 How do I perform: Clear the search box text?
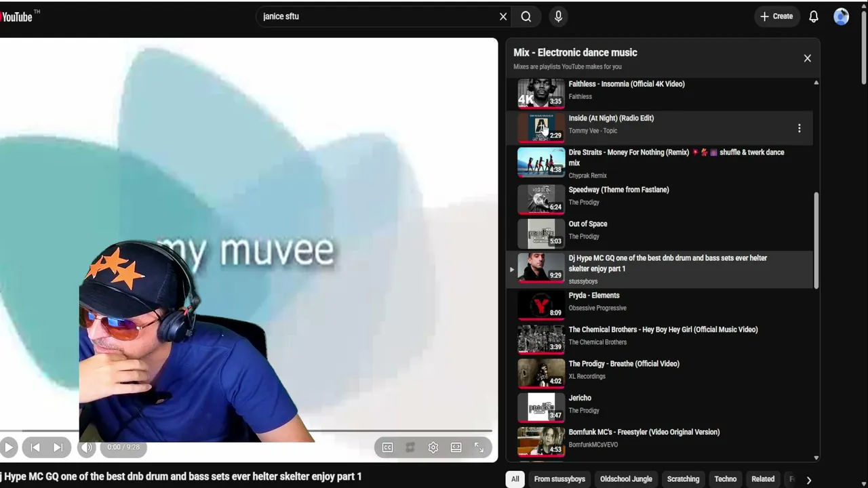tap(503, 16)
